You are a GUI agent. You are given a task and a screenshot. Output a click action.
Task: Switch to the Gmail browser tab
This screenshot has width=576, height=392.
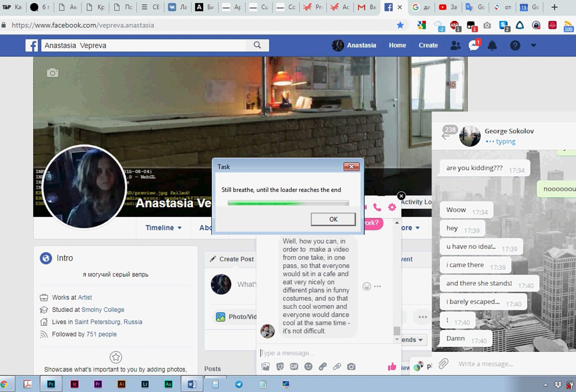coord(367,7)
